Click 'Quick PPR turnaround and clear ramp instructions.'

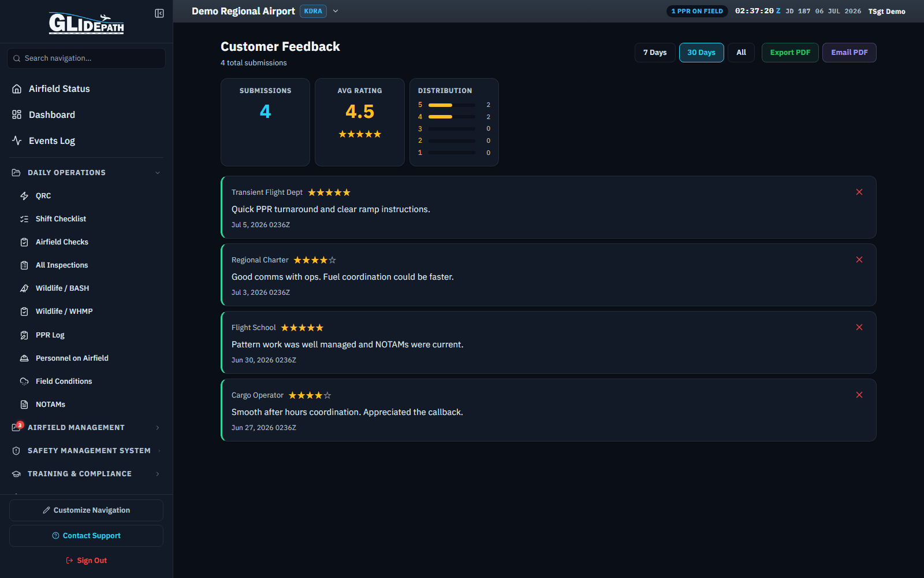point(331,209)
